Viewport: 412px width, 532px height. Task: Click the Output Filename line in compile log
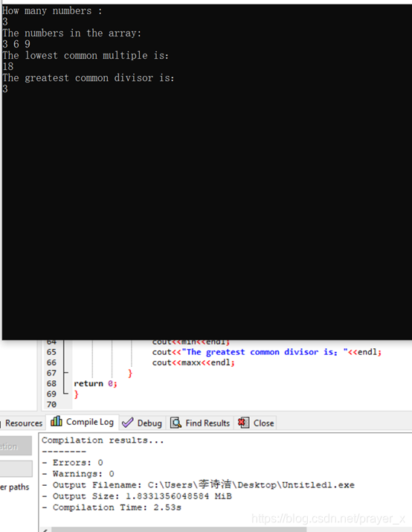198,484
